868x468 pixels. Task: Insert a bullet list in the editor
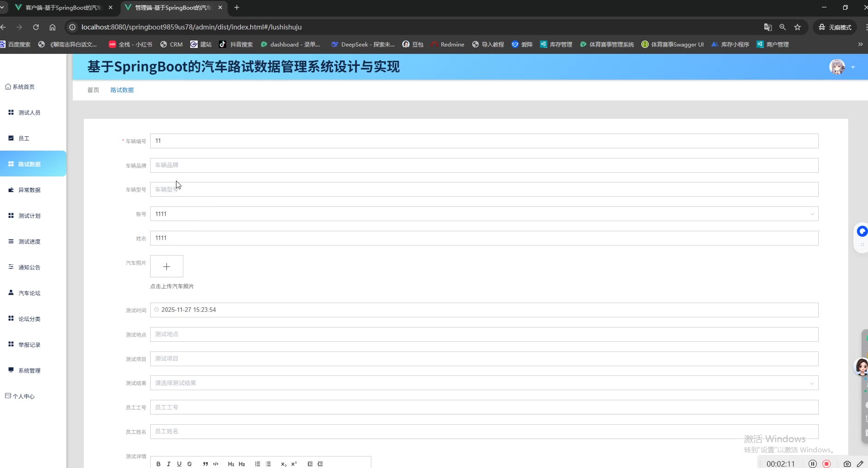tap(268, 464)
